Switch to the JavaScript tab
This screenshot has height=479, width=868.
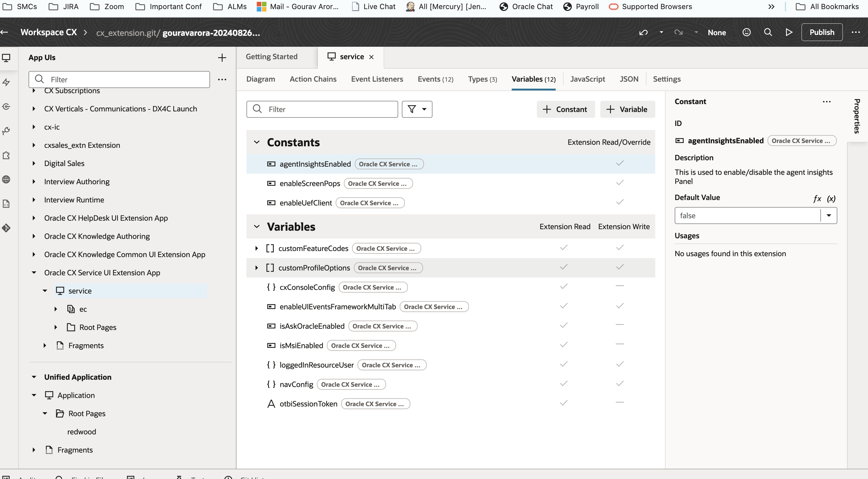pos(588,79)
